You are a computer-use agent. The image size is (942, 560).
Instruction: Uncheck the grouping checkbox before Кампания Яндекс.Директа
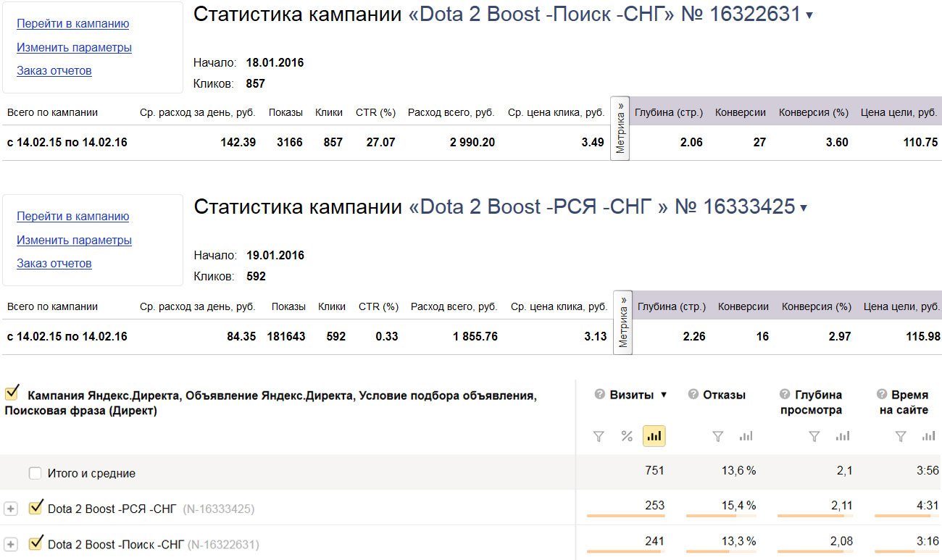[x=12, y=393]
